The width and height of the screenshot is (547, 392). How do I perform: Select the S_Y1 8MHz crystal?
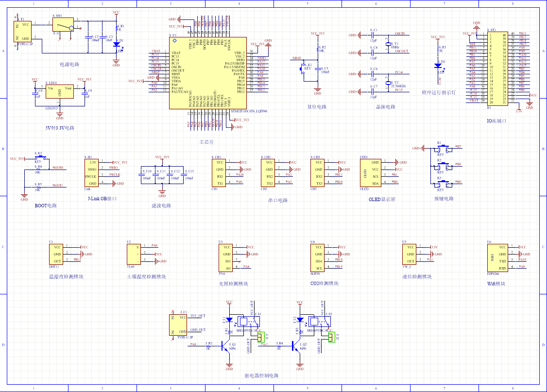tap(388, 44)
